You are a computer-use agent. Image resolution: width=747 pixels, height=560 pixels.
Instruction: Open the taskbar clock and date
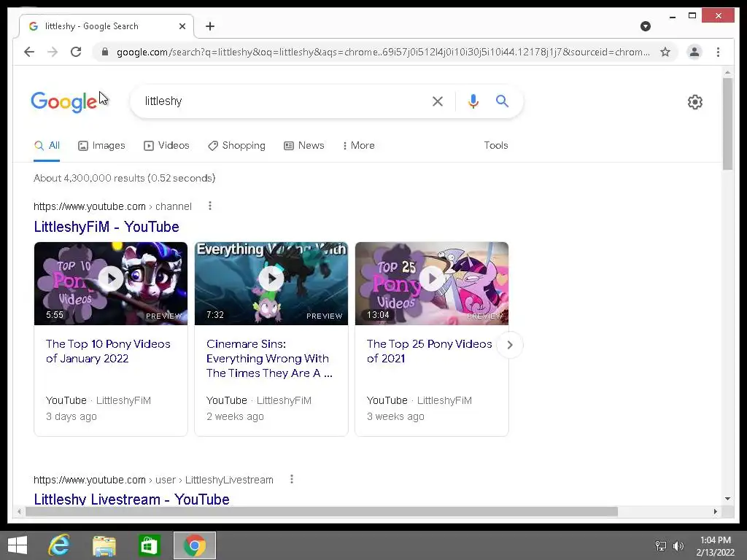(x=715, y=546)
